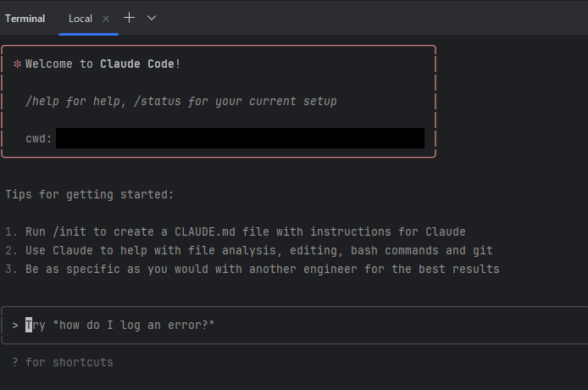Close the Local terminal tab
Screen dimensions: 588x390
point(106,19)
